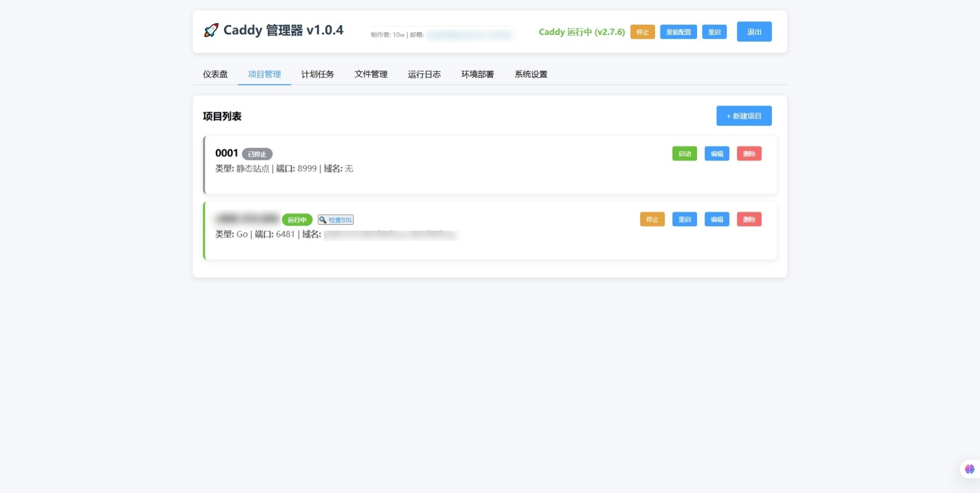Delete project 0001 with its 删除 button

pyautogui.click(x=749, y=154)
